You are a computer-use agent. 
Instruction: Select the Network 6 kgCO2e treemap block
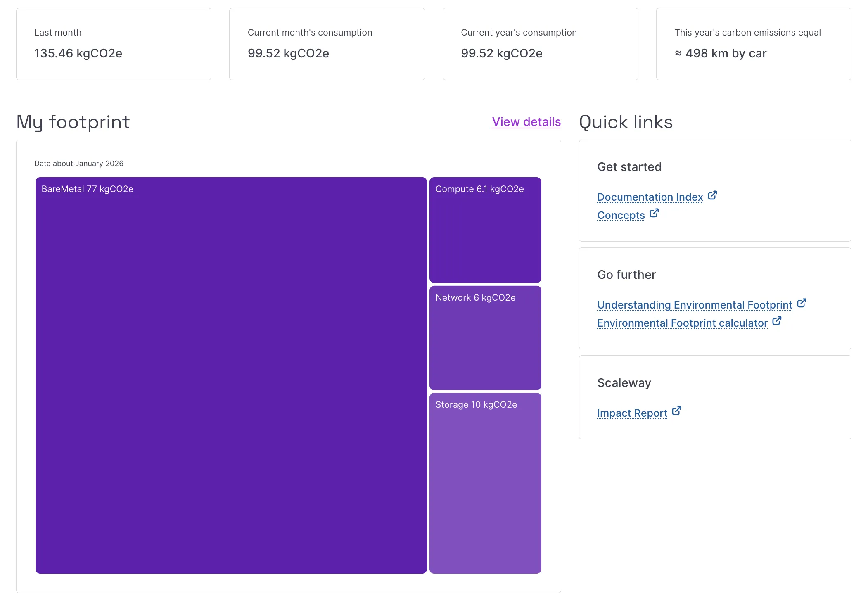coord(485,338)
